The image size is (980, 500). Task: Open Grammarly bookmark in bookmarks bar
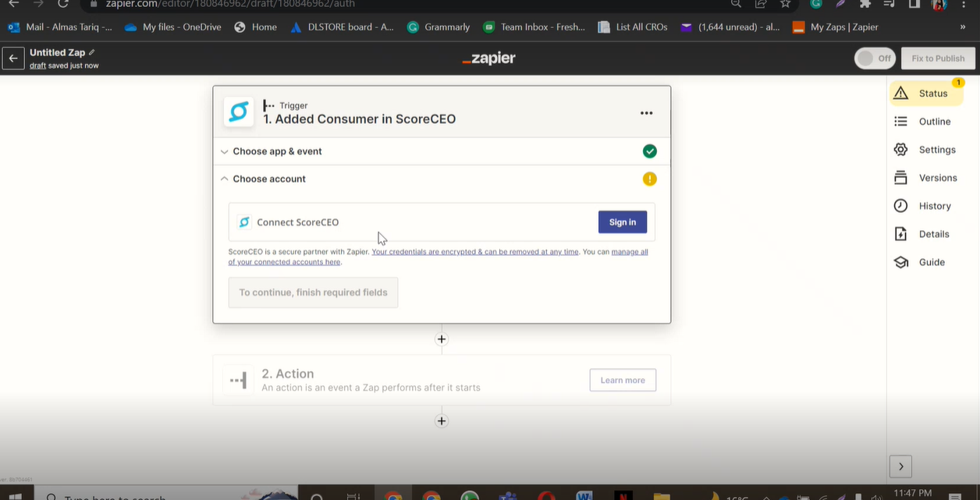coord(439,27)
